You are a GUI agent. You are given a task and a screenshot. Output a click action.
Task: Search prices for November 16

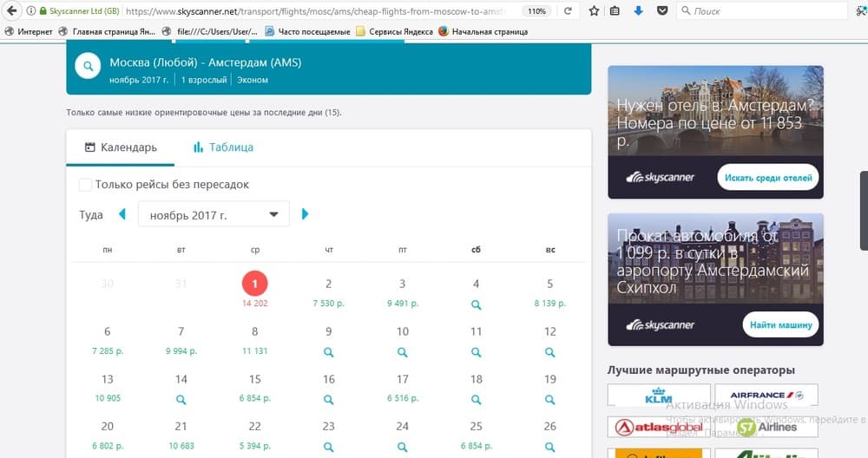point(328,399)
